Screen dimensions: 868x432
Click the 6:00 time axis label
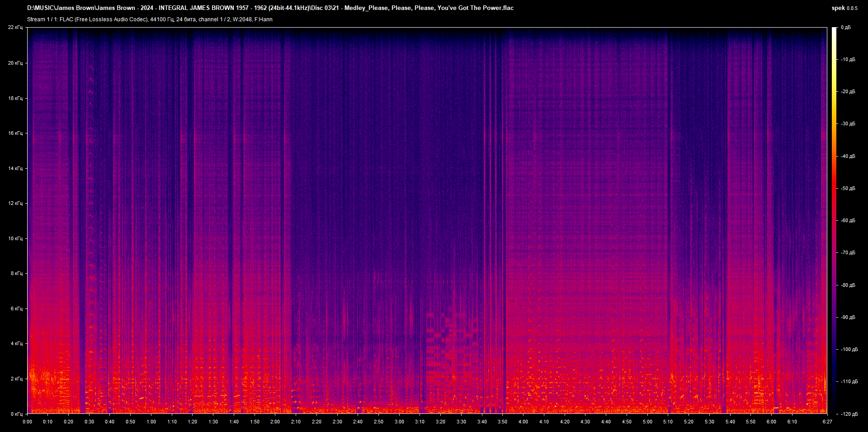771,422
